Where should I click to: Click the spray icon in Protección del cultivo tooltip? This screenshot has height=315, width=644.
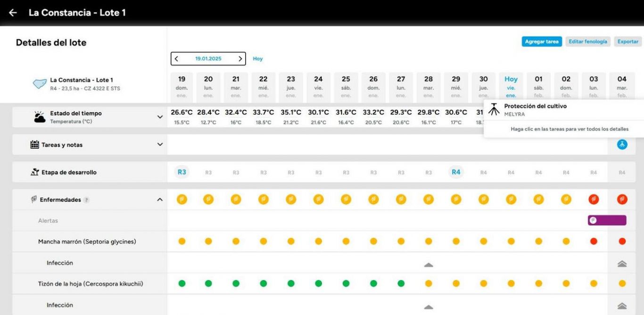pyautogui.click(x=494, y=109)
